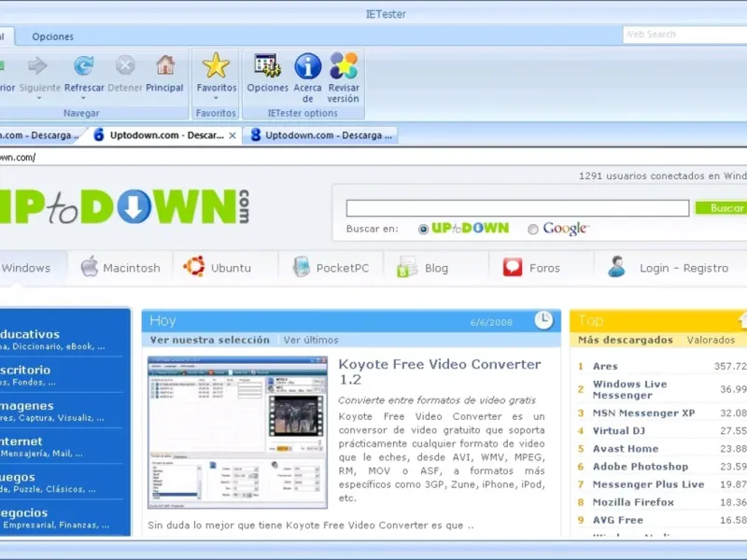Select Valorados tab
The height and width of the screenshot is (560, 747).
(x=711, y=340)
